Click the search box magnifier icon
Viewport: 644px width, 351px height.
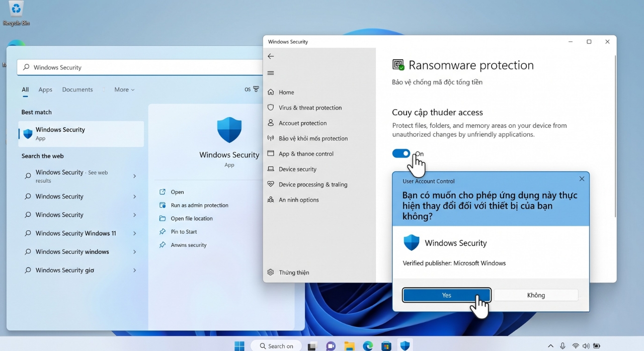coord(26,67)
